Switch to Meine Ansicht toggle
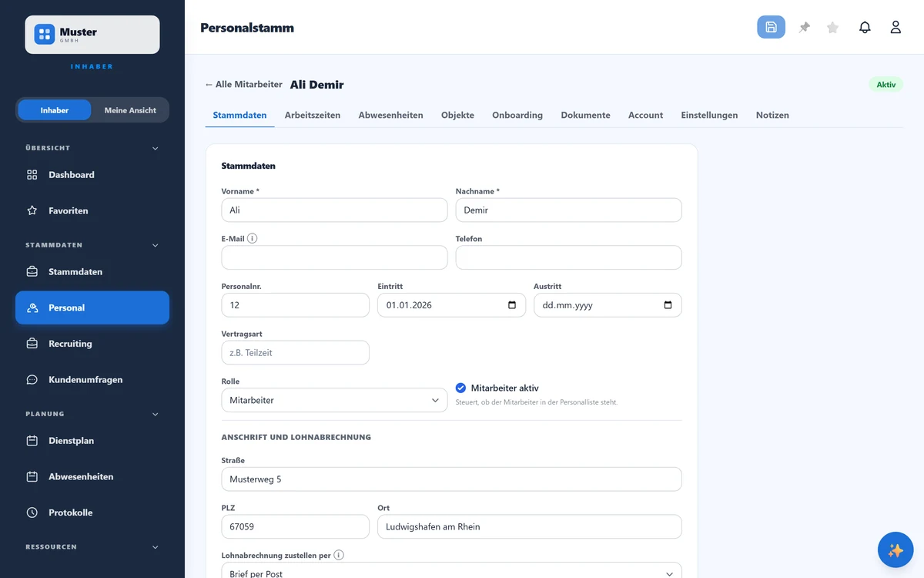Viewport: 924px width, 578px height. [130, 110]
